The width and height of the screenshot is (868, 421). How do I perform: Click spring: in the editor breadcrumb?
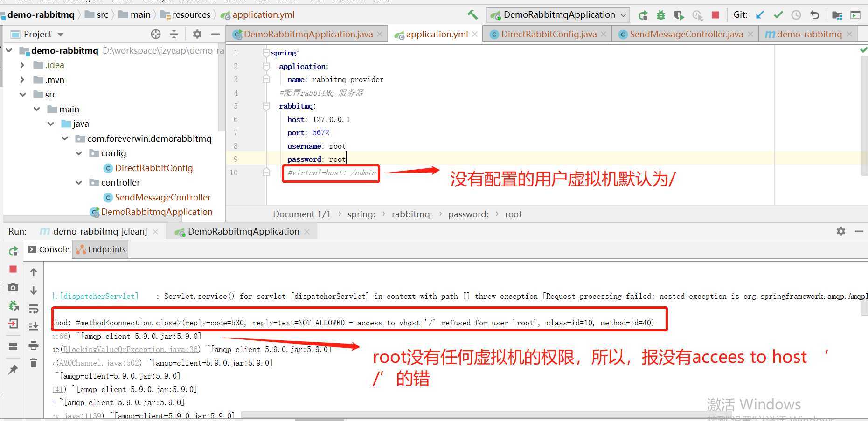tap(361, 214)
